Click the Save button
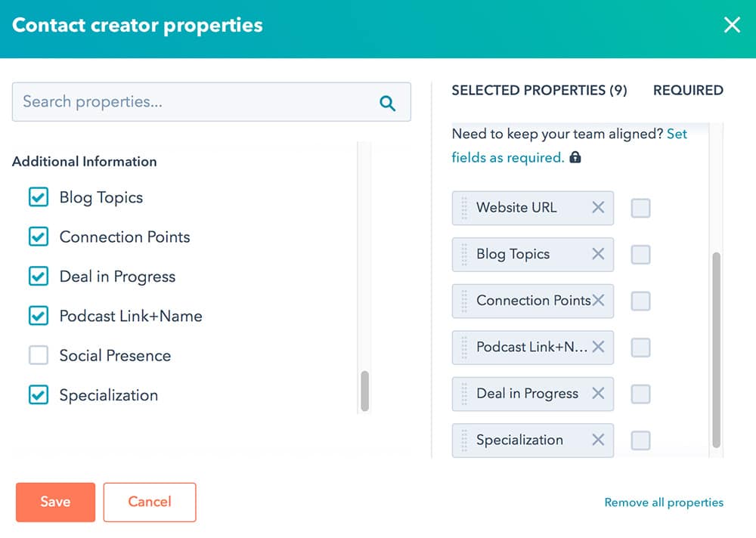This screenshot has width=756, height=538. pos(54,502)
